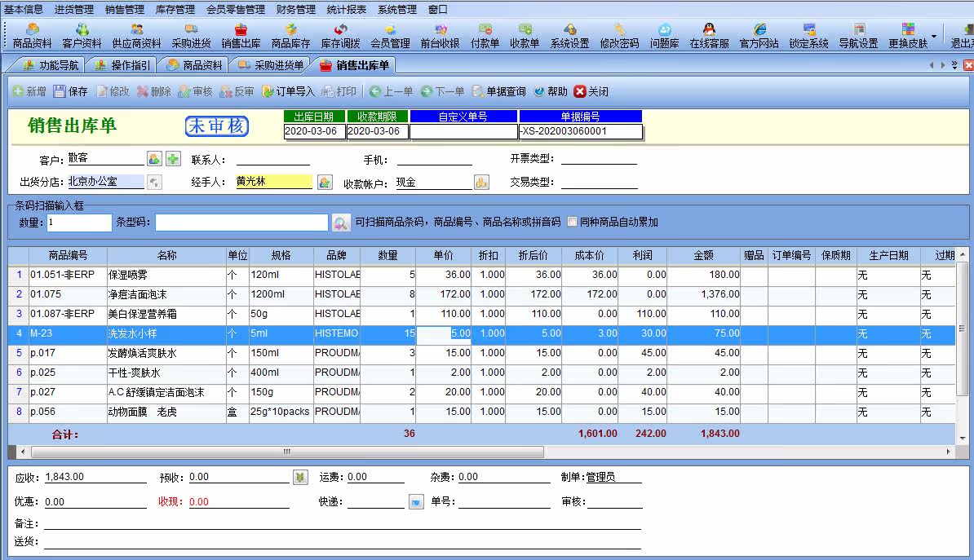This screenshot has width=974, height=560.
Task: Click 备注 input line
Action: [343, 523]
